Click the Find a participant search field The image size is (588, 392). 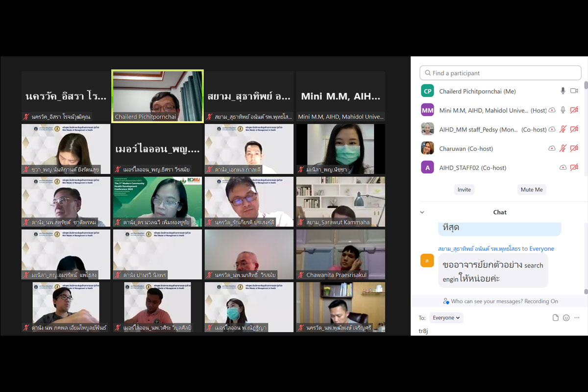(x=500, y=73)
